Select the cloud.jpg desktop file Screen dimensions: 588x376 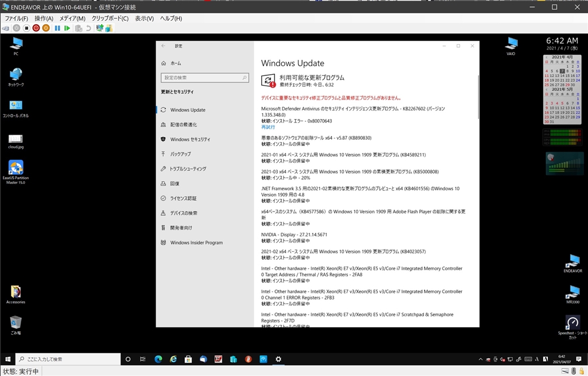point(16,141)
